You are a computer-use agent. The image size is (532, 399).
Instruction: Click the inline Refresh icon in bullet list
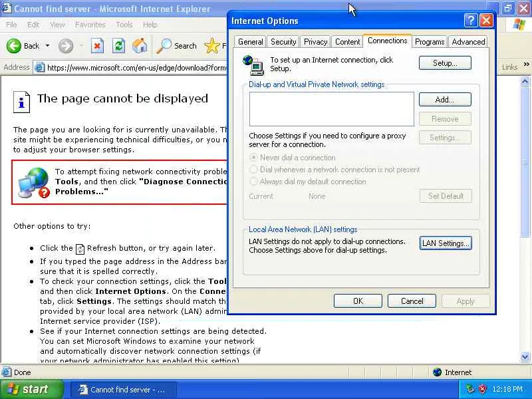click(x=80, y=249)
